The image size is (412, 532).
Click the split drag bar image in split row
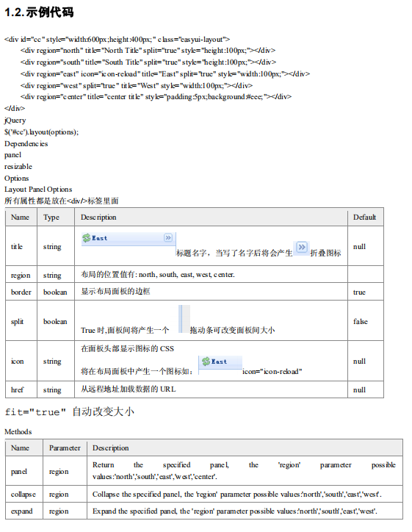184,319
